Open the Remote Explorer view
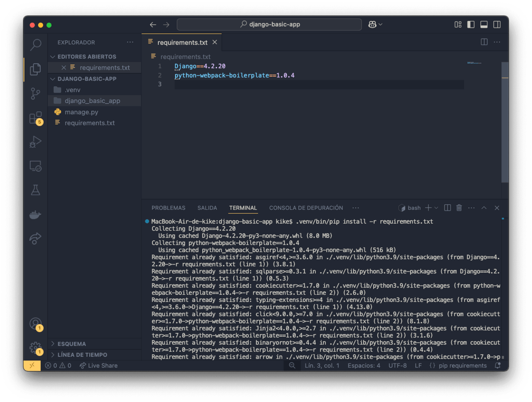532x402 pixels. point(35,166)
